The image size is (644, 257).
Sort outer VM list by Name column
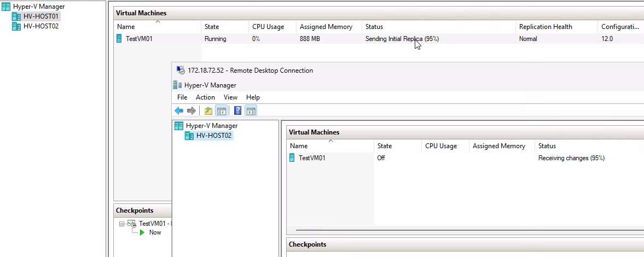coord(157,27)
